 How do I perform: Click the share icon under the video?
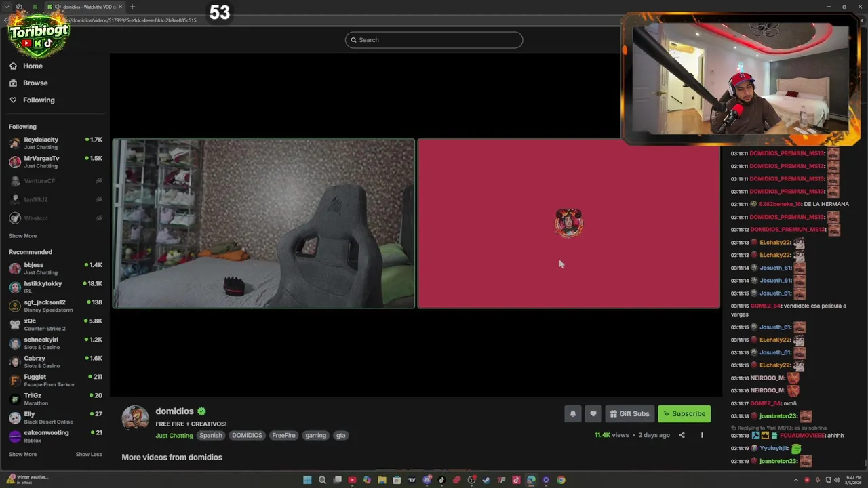point(682,435)
